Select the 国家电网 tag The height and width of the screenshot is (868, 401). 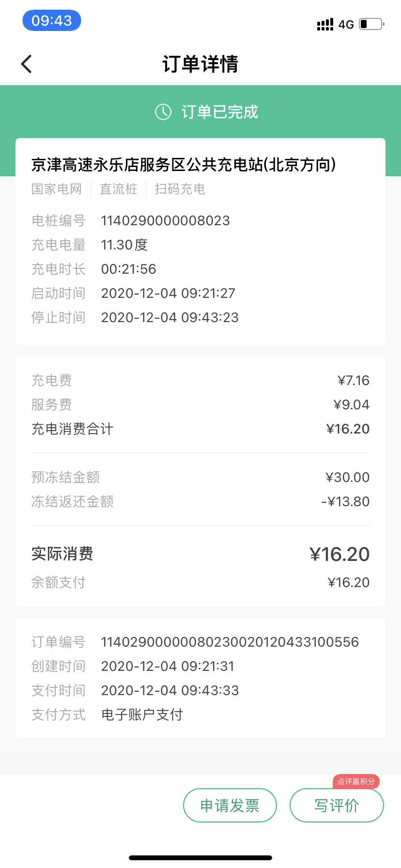57,189
